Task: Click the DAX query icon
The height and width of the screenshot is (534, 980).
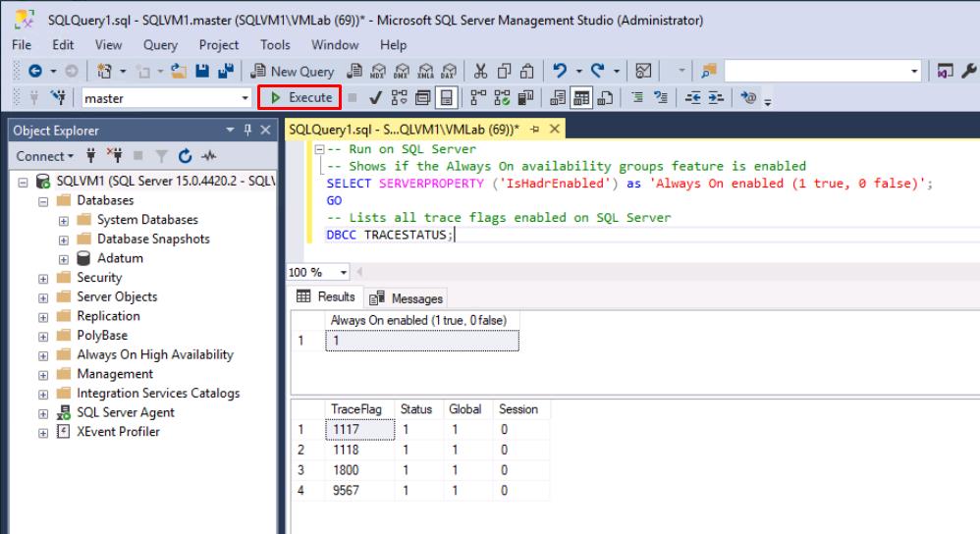Action: (449, 72)
